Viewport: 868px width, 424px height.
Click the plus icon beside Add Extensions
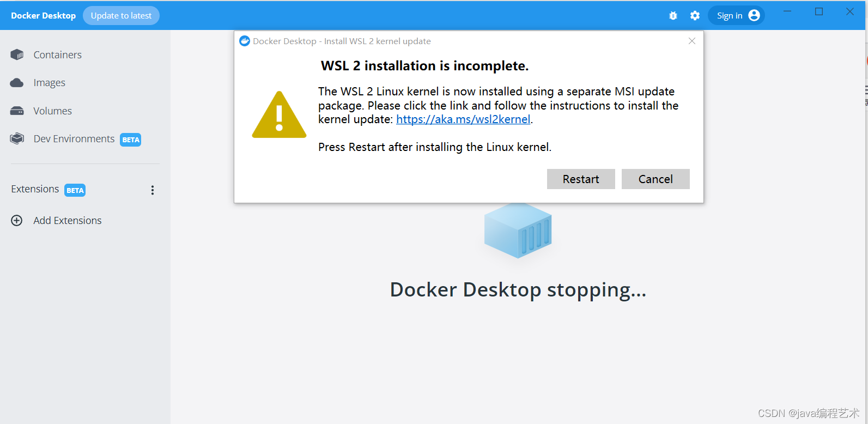17,220
